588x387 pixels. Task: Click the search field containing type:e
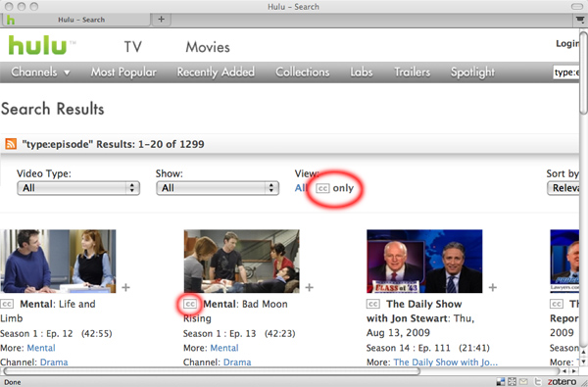[566, 72]
